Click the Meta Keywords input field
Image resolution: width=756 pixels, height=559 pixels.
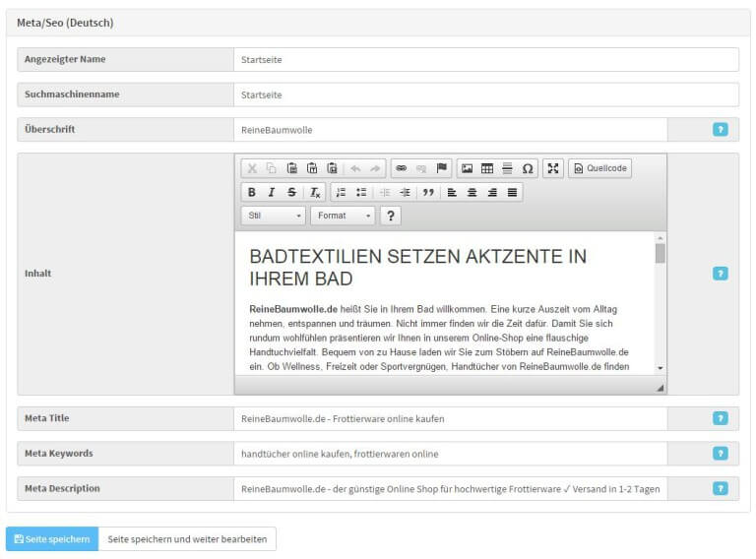point(450,454)
